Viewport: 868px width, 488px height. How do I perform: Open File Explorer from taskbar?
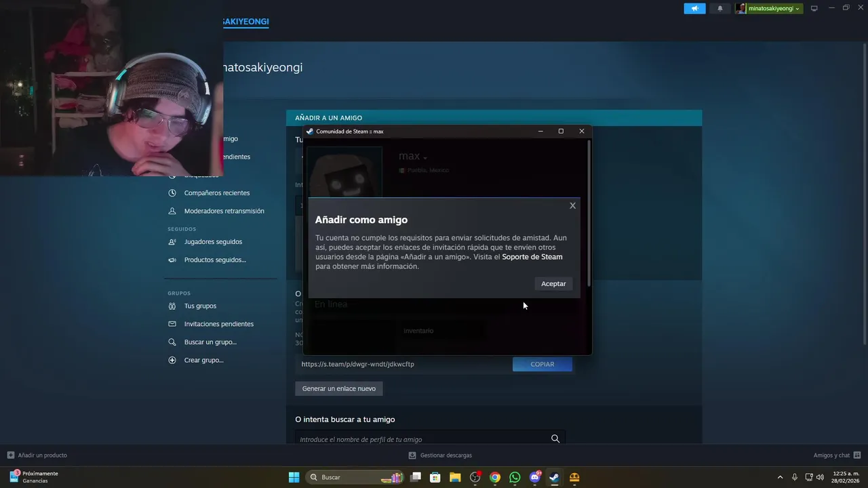pos(455,477)
